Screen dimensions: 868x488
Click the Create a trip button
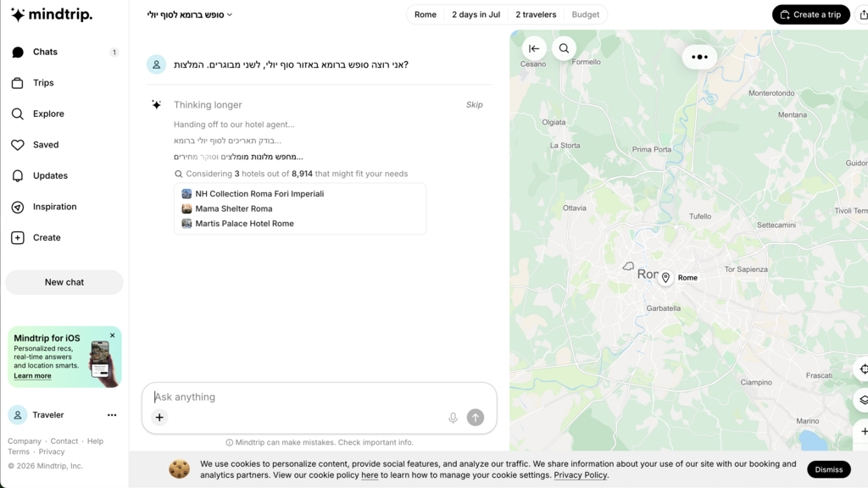click(x=810, y=15)
